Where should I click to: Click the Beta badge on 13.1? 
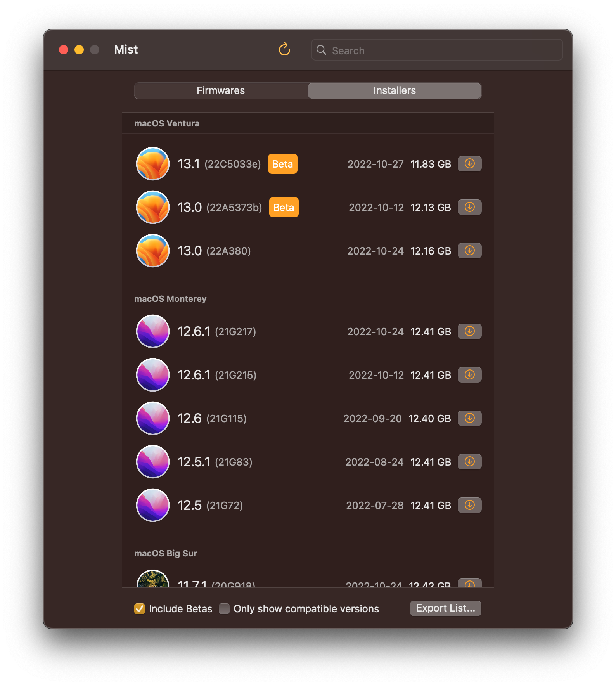(282, 164)
